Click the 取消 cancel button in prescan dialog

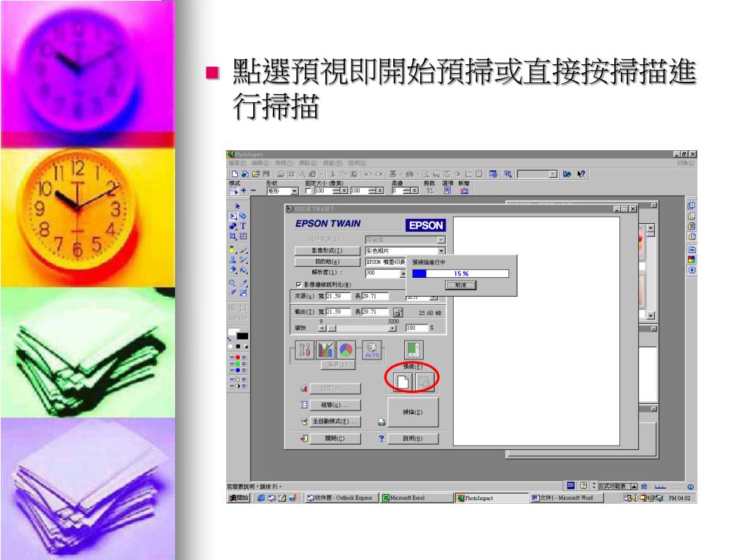[460, 285]
